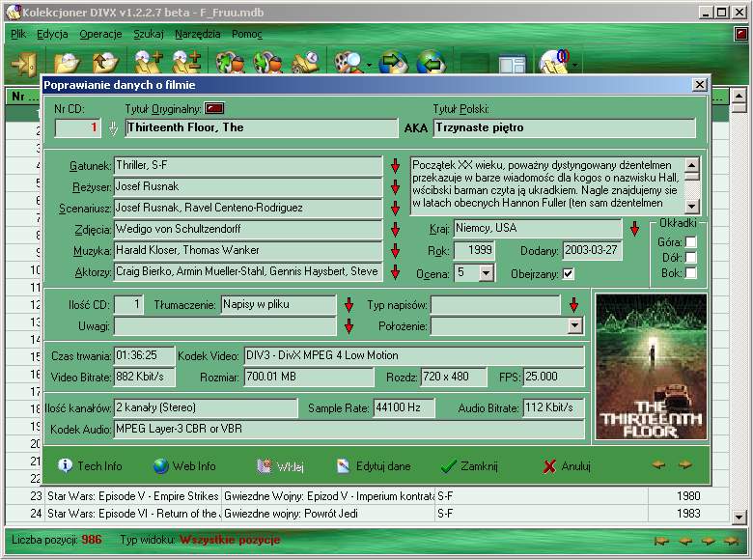
Task: Click the red arrow next to Kraj
Action: pos(634,229)
